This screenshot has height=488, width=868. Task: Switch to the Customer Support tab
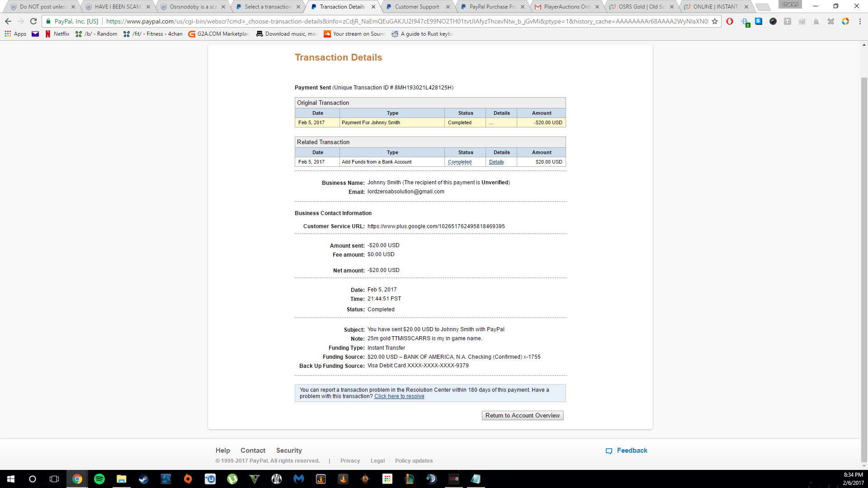coord(416,7)
